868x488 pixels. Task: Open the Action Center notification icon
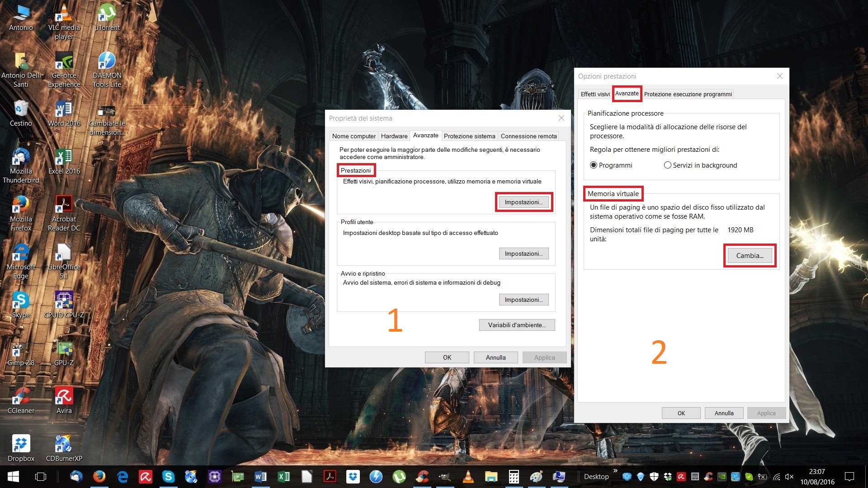click(x=849, y=477)
